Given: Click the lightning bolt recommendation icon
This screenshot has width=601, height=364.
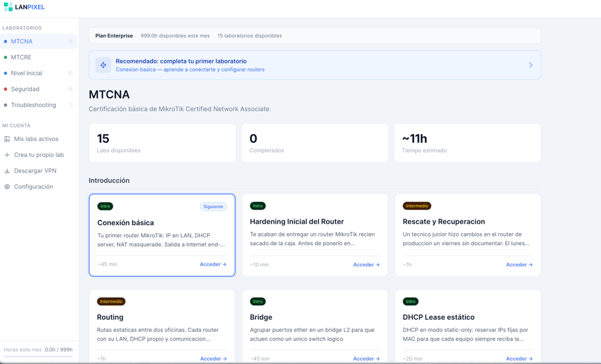Looking at the screenshot, I should point(103,65).
